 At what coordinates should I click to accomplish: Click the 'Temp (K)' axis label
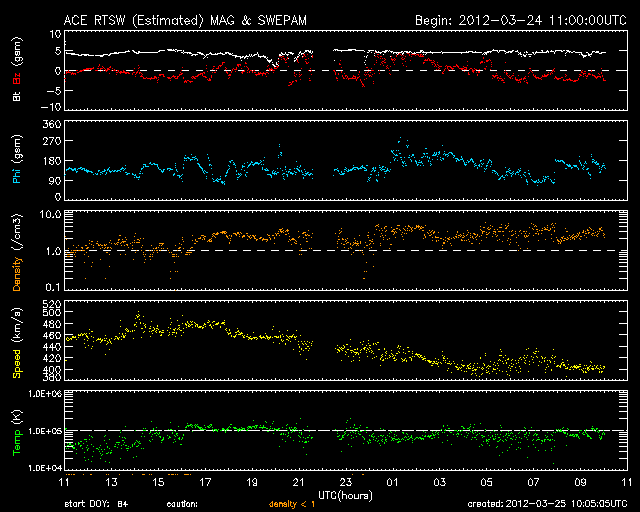17,433
